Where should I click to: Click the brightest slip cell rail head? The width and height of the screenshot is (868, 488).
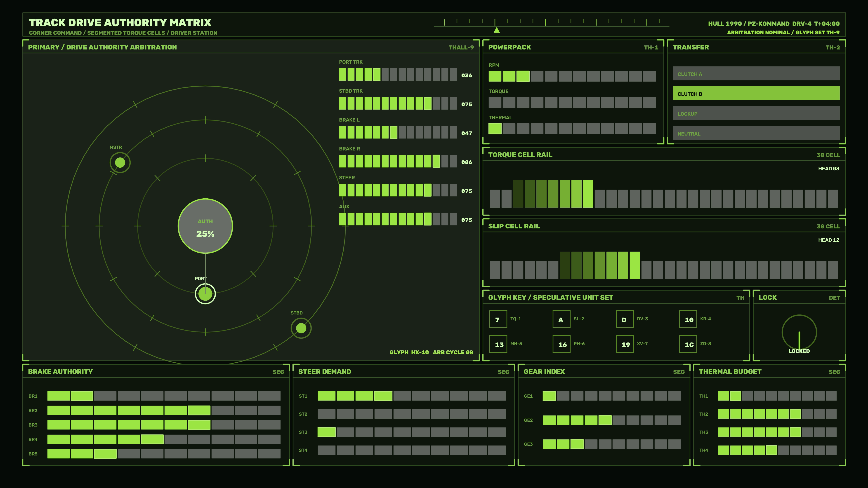(635, 265)
